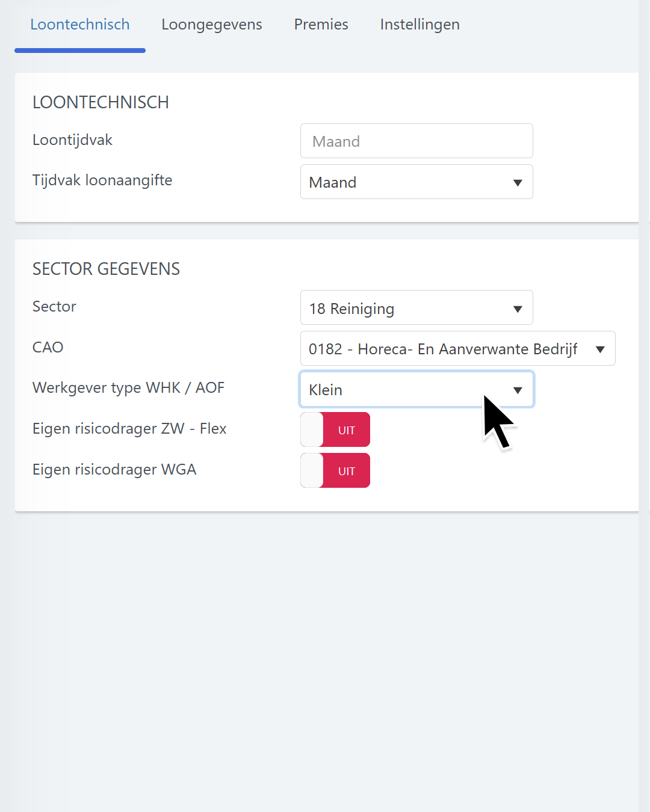Click the LOONTECHNISCH section heading
The height and width of the screenshot is (812, 650).
[x=101, y=103]
